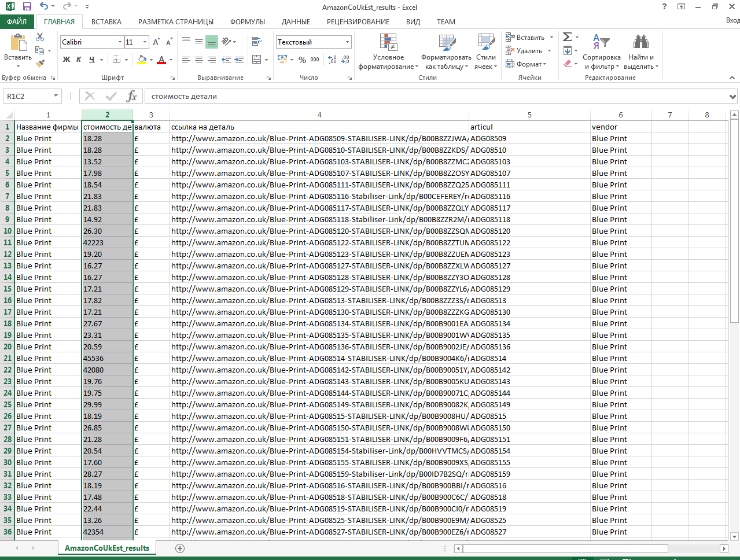
Task: Select the AmazonCoUkEst_results sheet tab
Action: coord(107,548)
